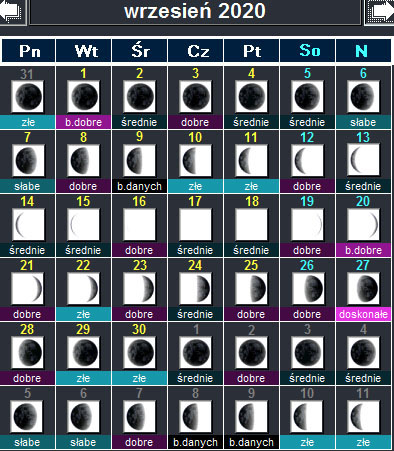The height and width of the screenshot is (451, 394).
Task: Open moon phase icon for September 3
Action: click(x=195, y=97)
